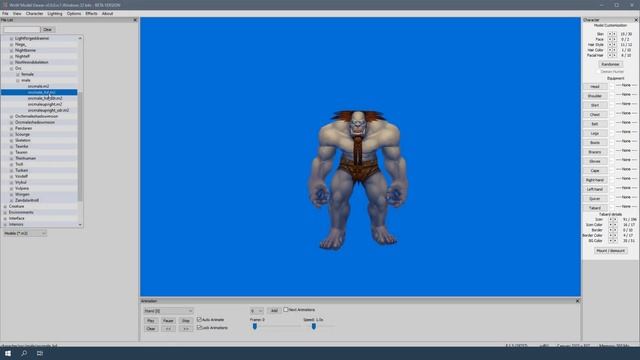Open the File menu
640x360 pixels.
coord(5,13)
